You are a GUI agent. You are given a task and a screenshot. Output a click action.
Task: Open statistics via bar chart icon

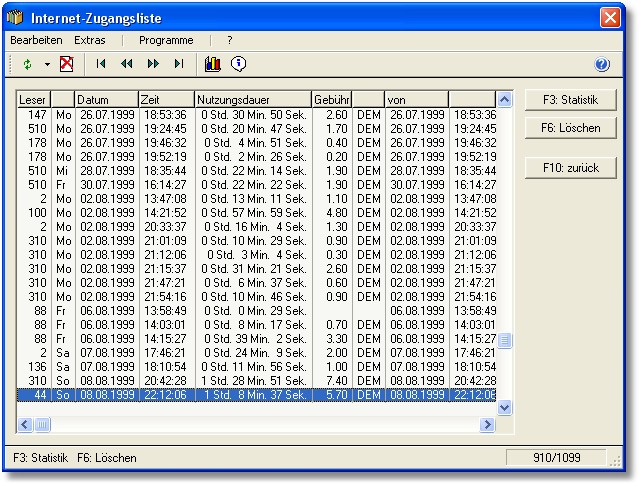(x=212, y=64)
